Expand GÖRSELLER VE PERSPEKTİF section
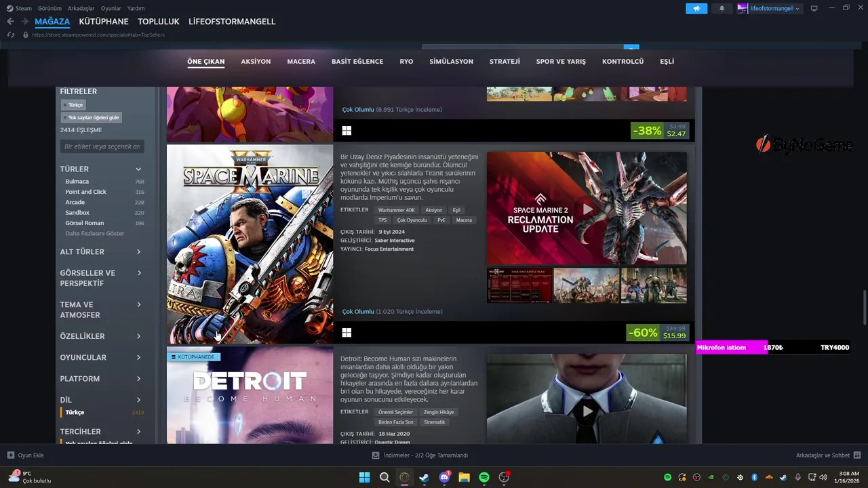 coord(102,278)
